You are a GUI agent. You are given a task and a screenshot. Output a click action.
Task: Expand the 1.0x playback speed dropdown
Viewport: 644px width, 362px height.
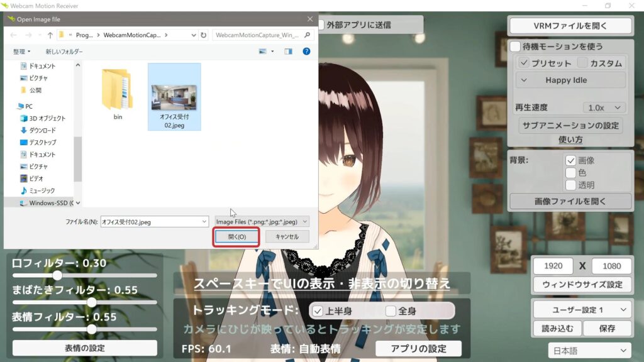click(x=604, y=107)
